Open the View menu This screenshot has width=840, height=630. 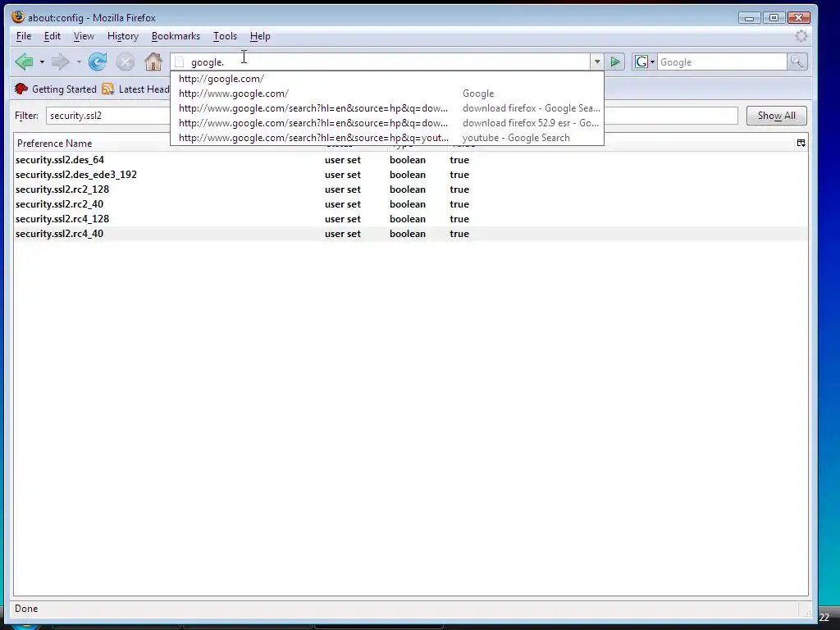[84, 36]
